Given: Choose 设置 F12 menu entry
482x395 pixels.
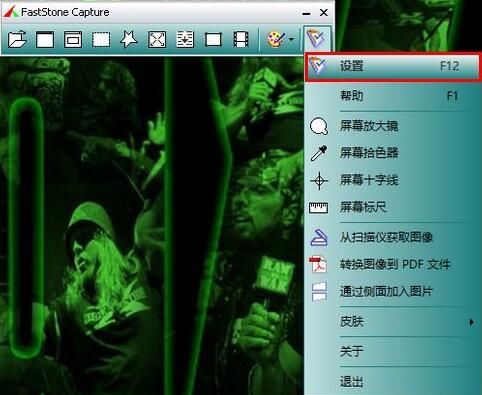Looking at the screenshot, I should (x=392, y=66).
